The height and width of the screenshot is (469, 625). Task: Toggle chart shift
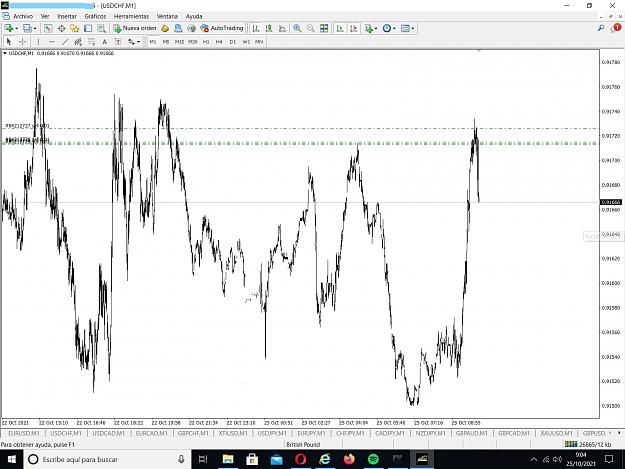pyautogui.click(x=353, y=28)
